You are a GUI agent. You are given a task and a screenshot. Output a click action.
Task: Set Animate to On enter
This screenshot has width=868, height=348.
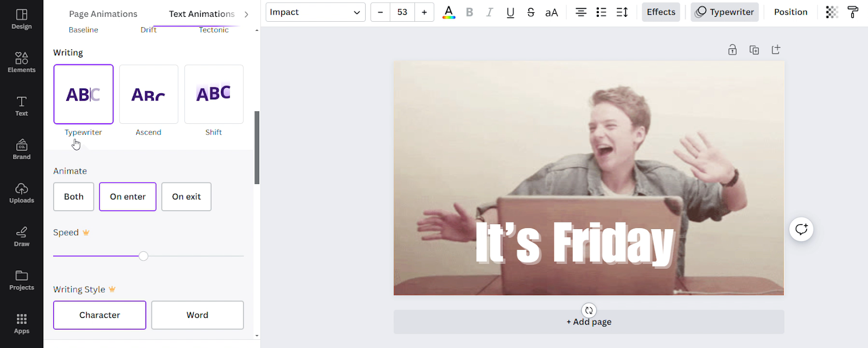click(x=127, y=197)
